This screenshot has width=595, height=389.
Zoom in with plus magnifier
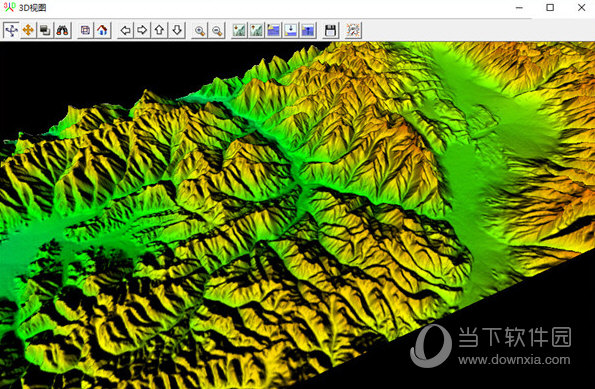coord(200,30)
